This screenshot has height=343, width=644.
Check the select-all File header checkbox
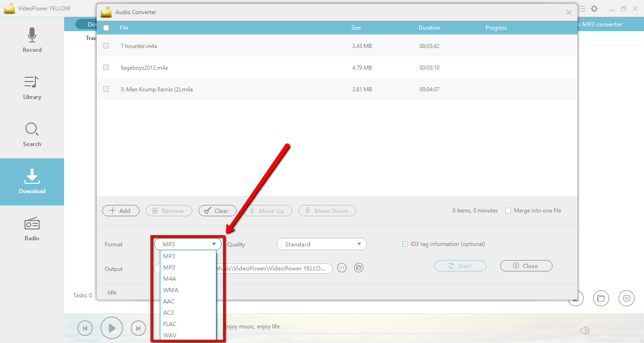[x=106, y=27]
